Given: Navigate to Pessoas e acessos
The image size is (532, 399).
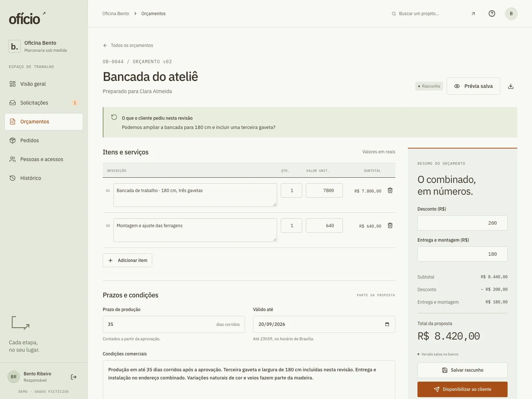Looking at the screenshot, I should (x=44, y=159).
